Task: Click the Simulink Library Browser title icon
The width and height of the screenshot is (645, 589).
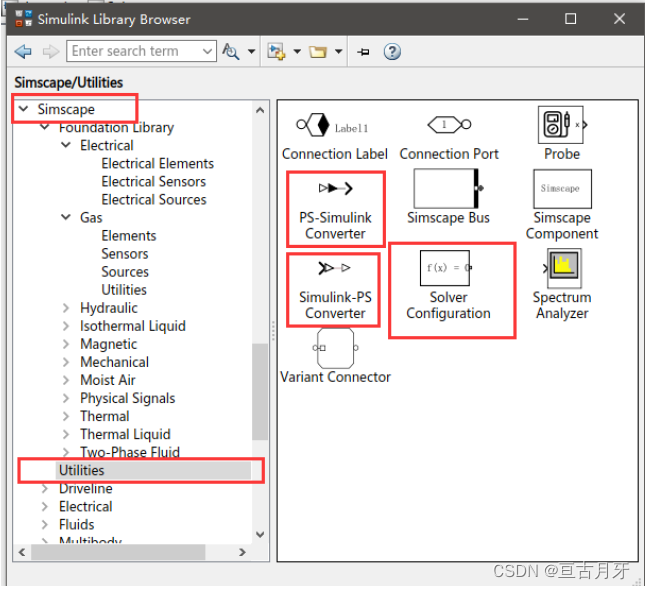Action: (23, 19)
